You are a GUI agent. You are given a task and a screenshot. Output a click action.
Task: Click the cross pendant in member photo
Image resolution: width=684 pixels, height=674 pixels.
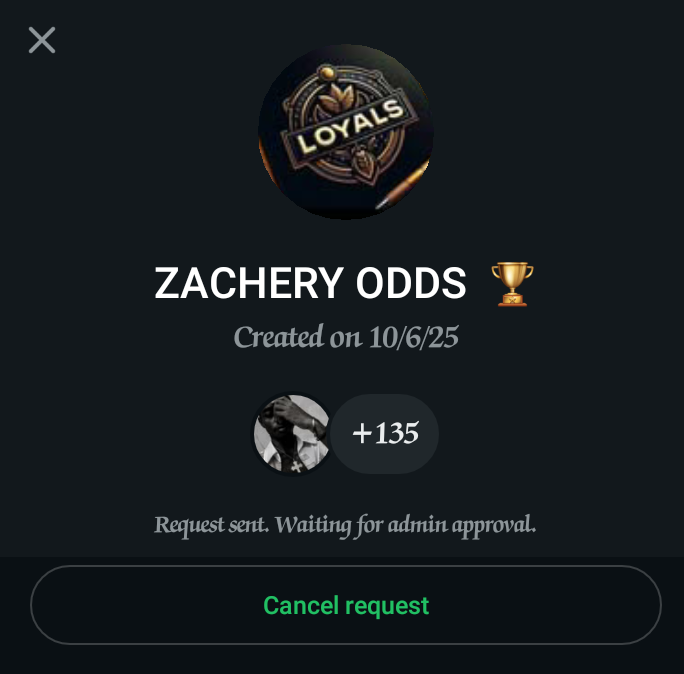297,467
